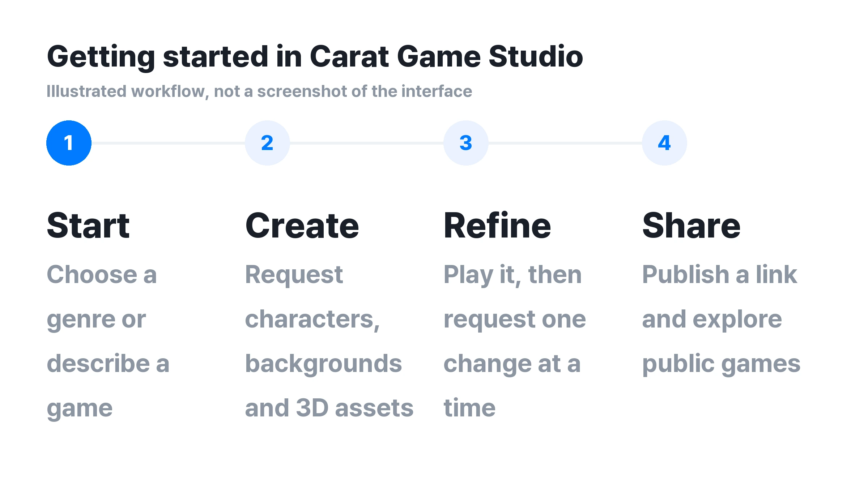Select step 4 circle in the stepper
Screen dimensions: 868x488
pos(664,143)
